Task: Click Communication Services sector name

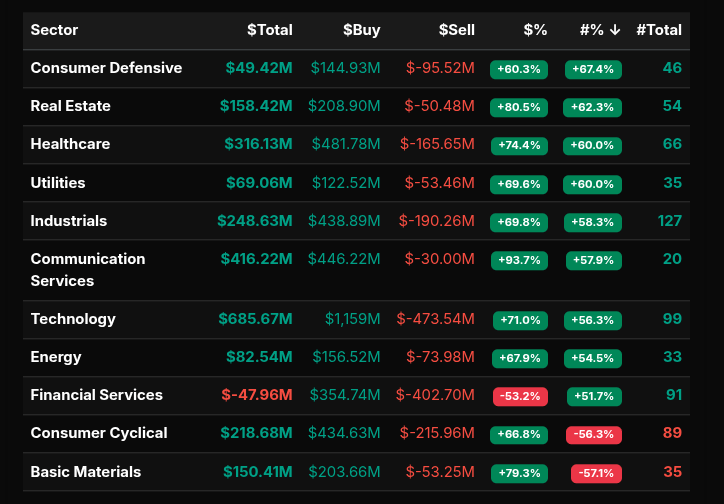Action: pos(88,270)
